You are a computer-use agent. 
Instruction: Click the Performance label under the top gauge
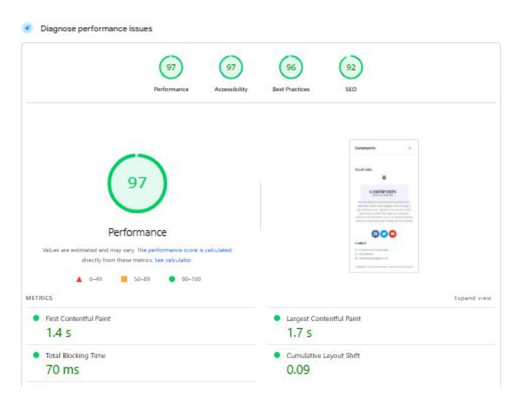(x=171, y=89)
